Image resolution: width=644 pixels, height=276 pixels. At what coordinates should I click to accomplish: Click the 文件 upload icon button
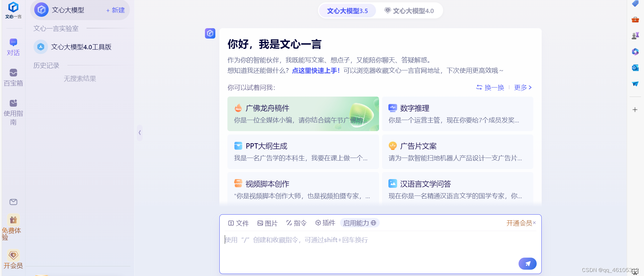(238, 223)
